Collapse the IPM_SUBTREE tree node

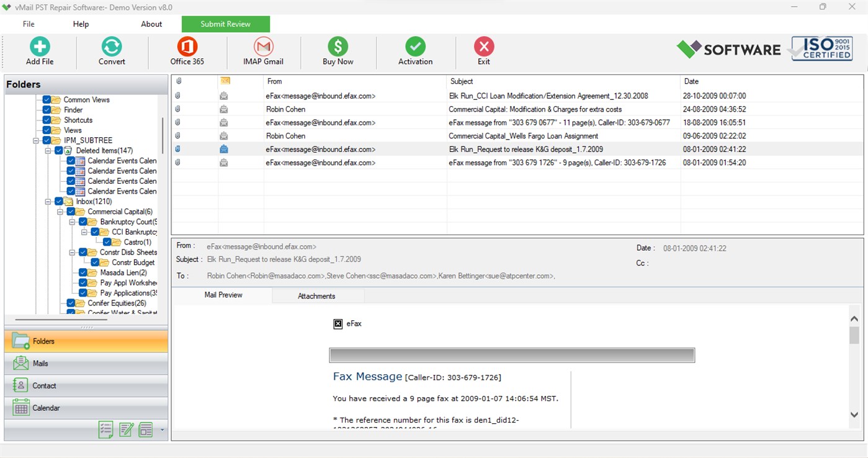(35, 140)
